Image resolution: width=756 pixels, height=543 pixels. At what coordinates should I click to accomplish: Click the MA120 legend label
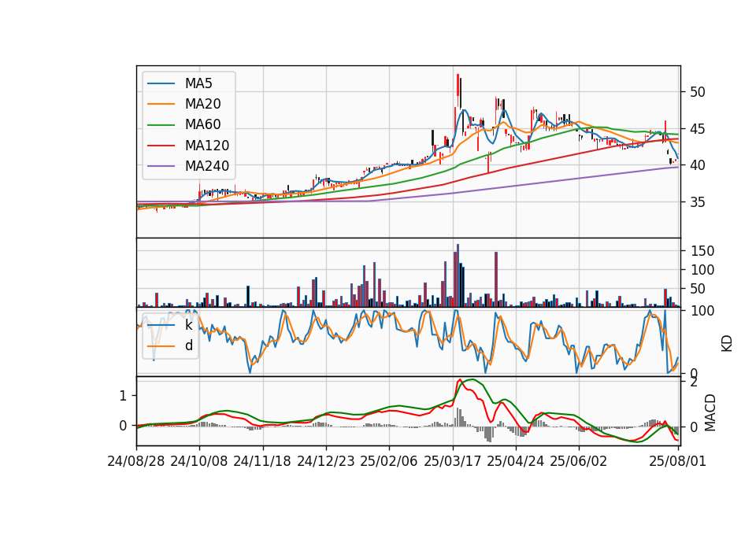pos(207,146)
